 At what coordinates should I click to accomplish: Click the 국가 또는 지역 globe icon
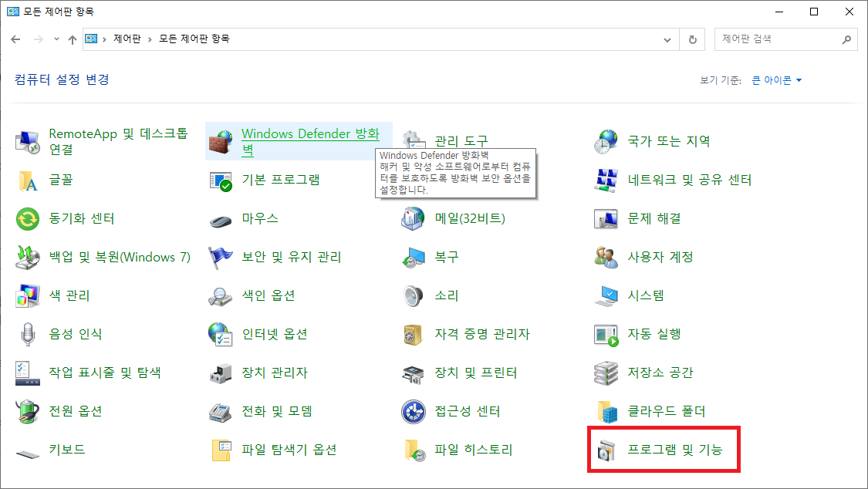(x=606, y=142)
